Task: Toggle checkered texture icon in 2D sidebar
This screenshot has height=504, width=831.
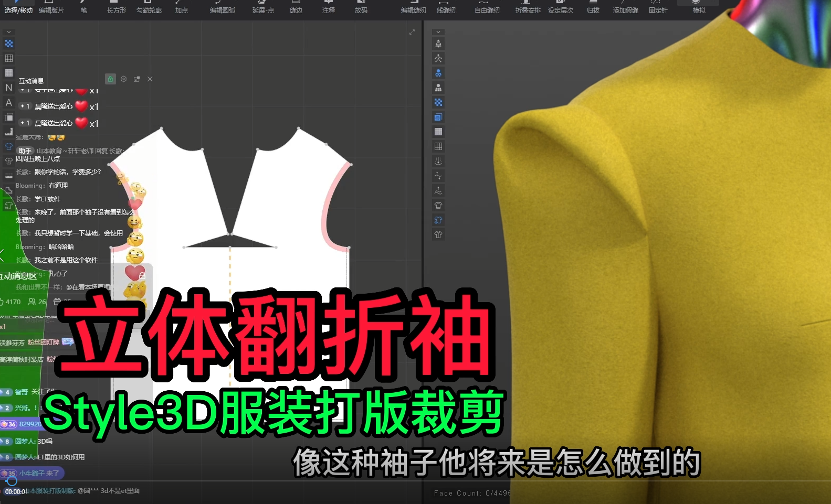Action: 9,44
